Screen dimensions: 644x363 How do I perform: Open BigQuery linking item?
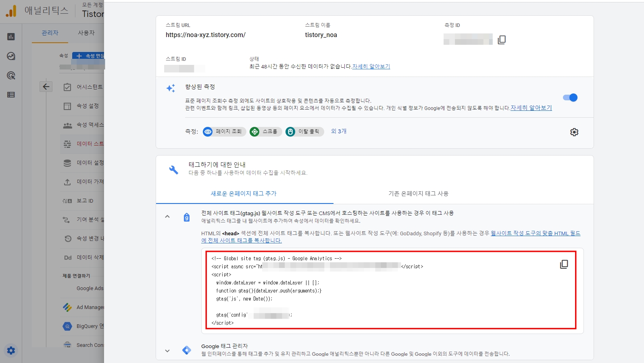pyautogui.click(x=82, y=326)
